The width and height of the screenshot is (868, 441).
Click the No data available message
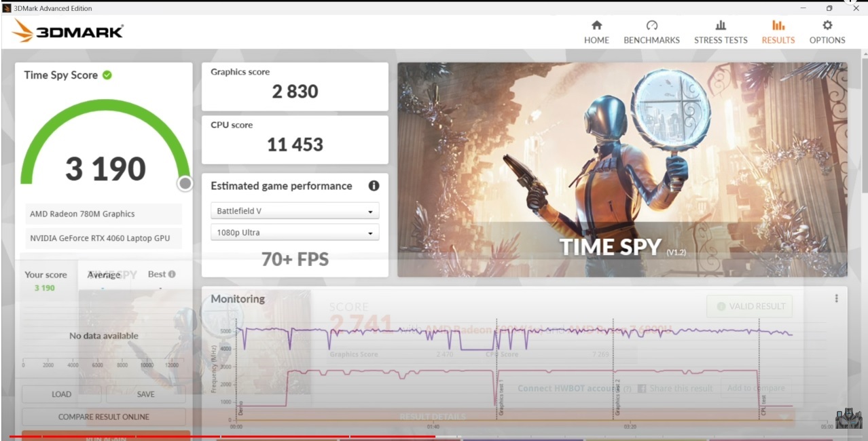104,336
